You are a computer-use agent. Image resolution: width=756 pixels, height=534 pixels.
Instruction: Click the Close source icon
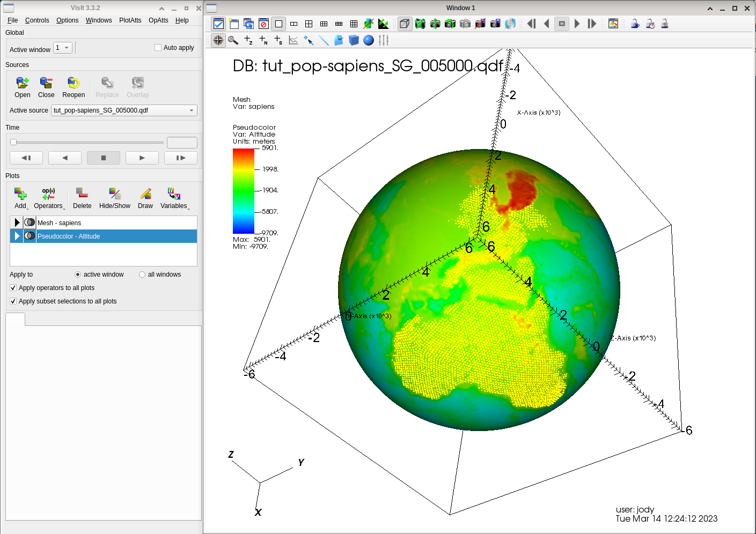click(x=46, y=83)
